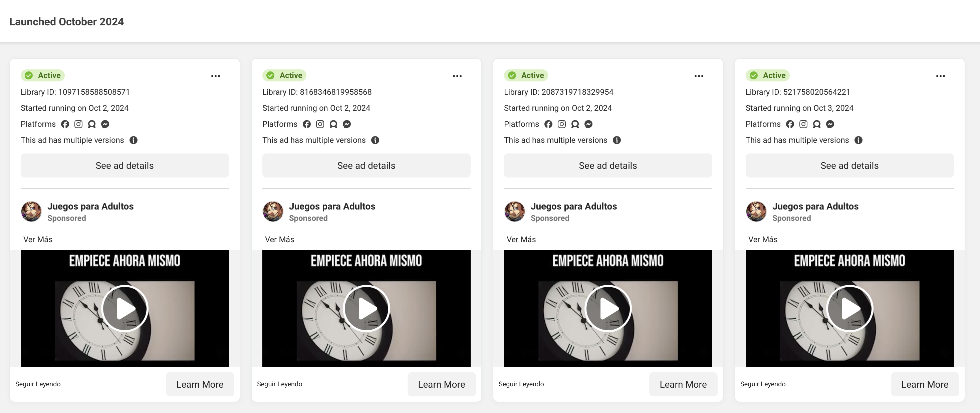Open three-dot menu for ad 2087319718329954
The height and width of the screenshot is (413, 980).
(699, 76)
